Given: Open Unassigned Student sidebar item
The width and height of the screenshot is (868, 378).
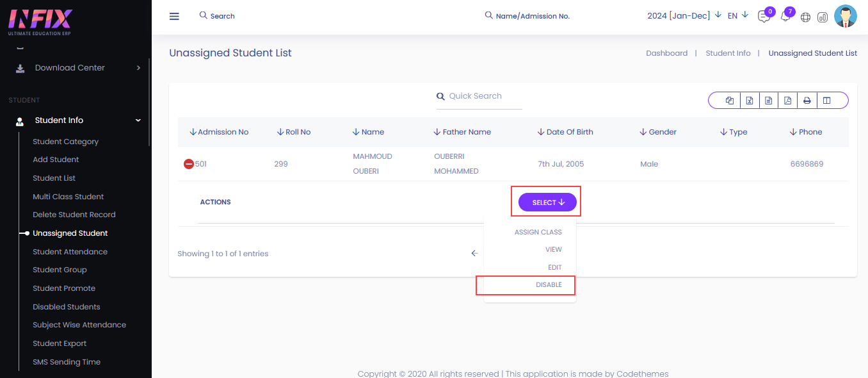Looking at the screenshot, I should pyautogui.click(x=70, y=233).
